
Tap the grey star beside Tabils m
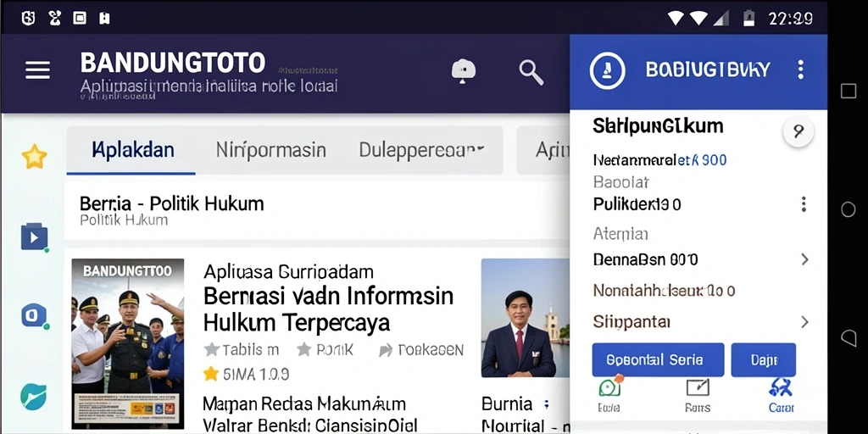point(211,350)
